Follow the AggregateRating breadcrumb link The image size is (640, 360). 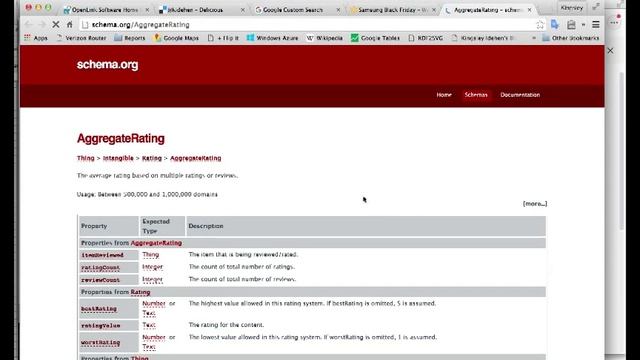[196, 158]
